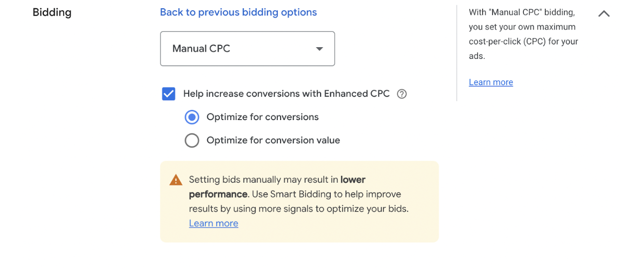Click the orange warning triangle icon
The image size is (644, 269).
pyautogui.click(x=176, y=180)
